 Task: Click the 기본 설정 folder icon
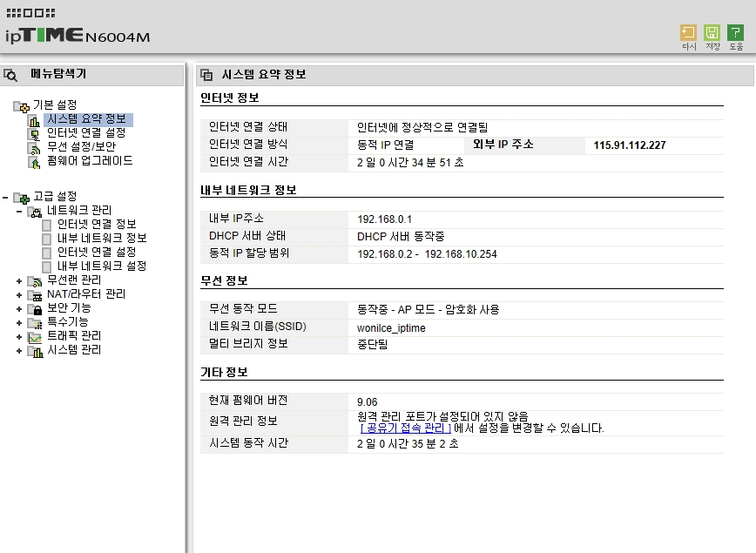[x=22, y=106]
